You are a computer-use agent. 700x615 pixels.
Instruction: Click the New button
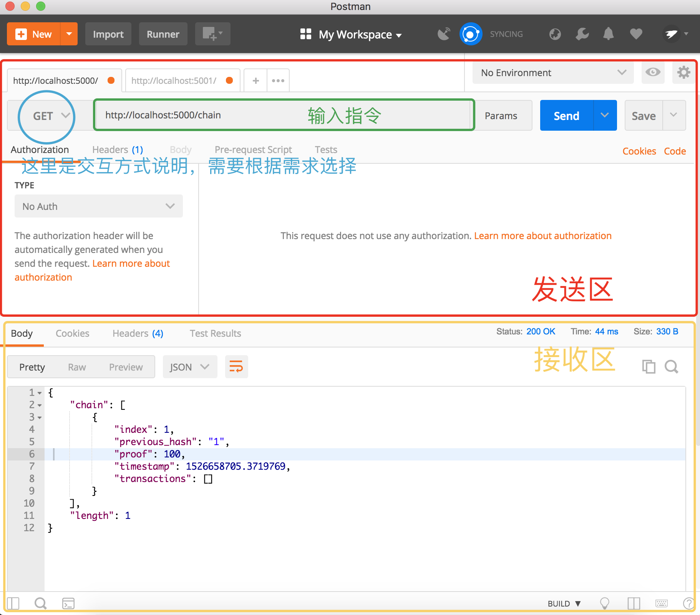coord(33,34)
